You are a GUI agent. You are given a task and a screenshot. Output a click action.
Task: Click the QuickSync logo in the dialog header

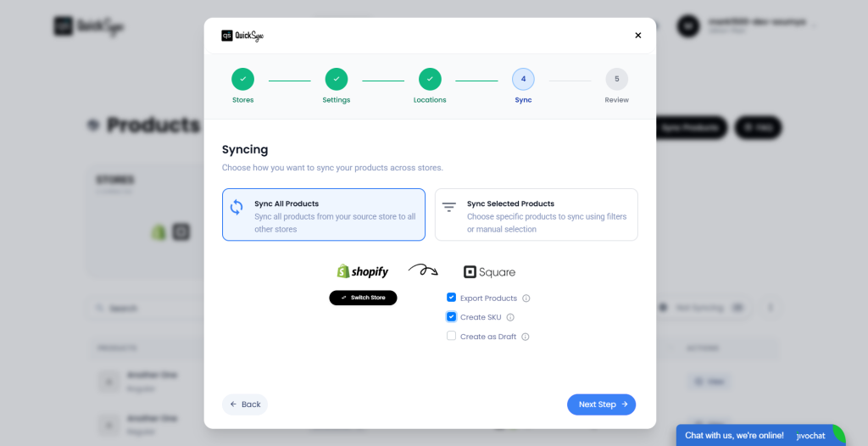(x=242, y=36)
